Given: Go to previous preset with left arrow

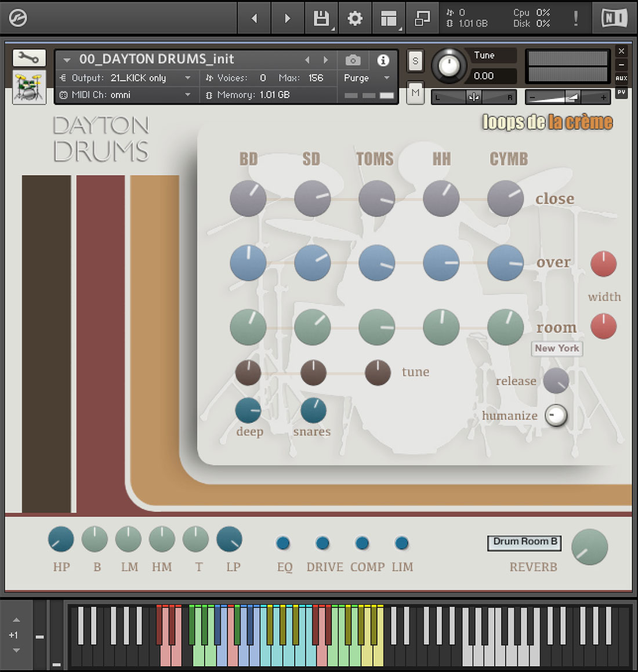Looking at the screenshot, I should coord(254,18).
